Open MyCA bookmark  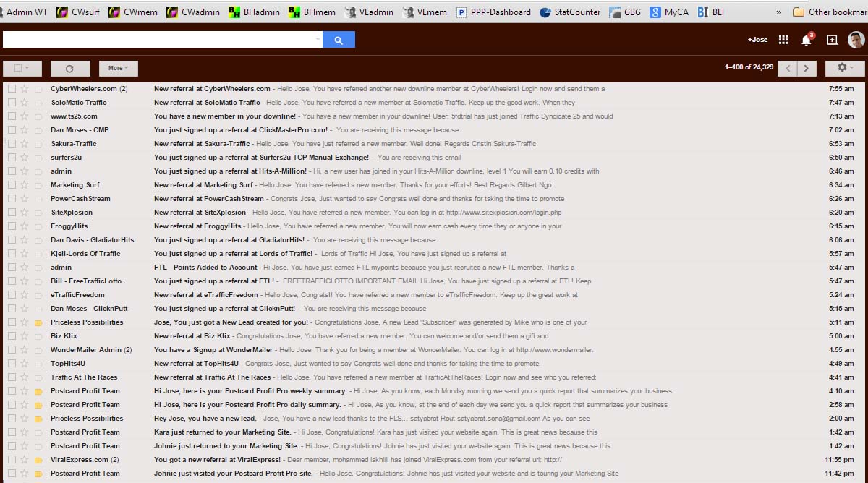(669, 12)
